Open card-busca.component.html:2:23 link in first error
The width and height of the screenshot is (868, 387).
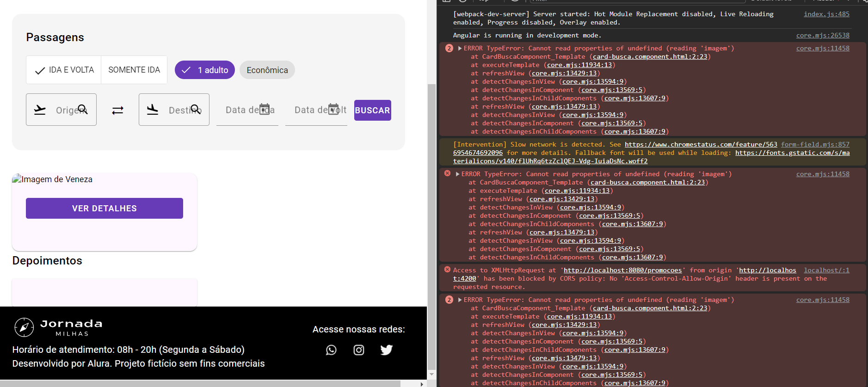point(650,56)
